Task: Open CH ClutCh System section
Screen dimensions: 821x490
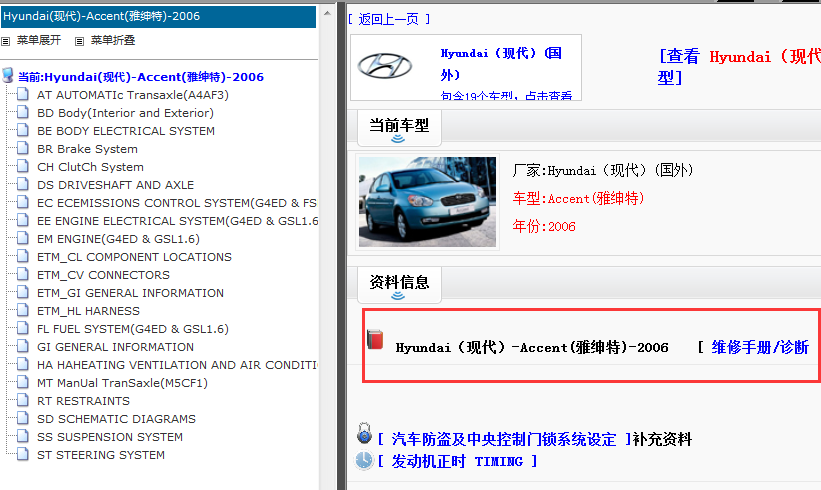Action: pos(90,167)
